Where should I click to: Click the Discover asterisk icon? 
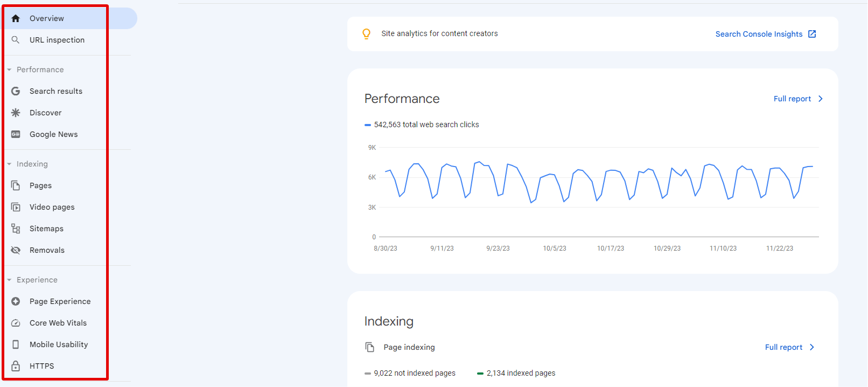[x=16, y=113]
